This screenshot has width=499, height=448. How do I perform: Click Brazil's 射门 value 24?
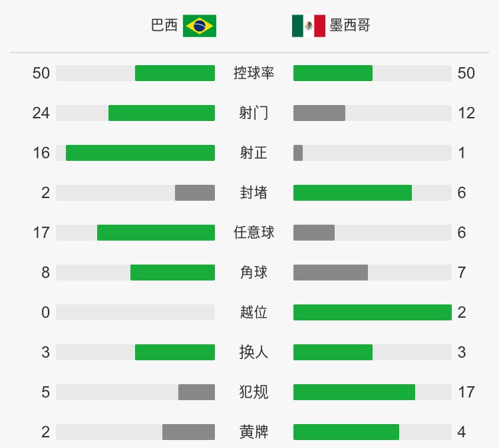(x=41, y=113)
